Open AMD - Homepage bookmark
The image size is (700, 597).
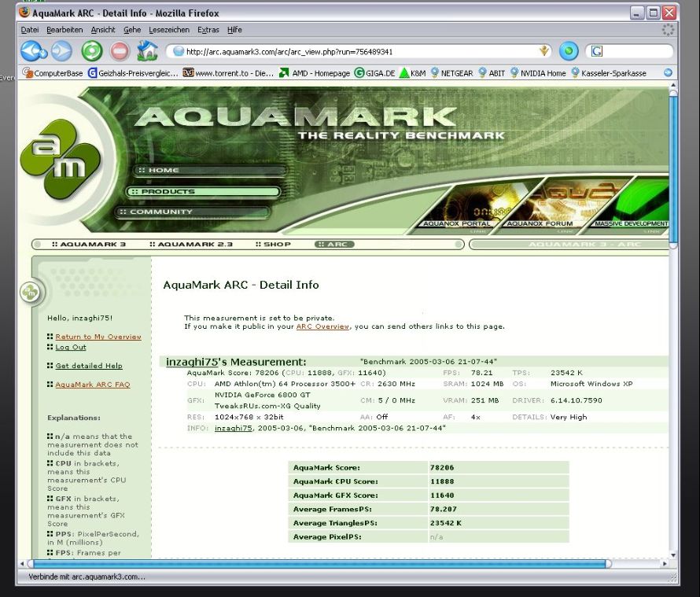[x=315, y=73]
